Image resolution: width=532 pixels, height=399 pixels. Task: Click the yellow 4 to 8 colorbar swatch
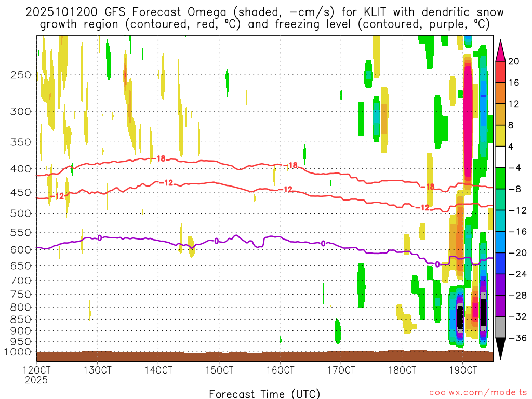tap(500, 136)
